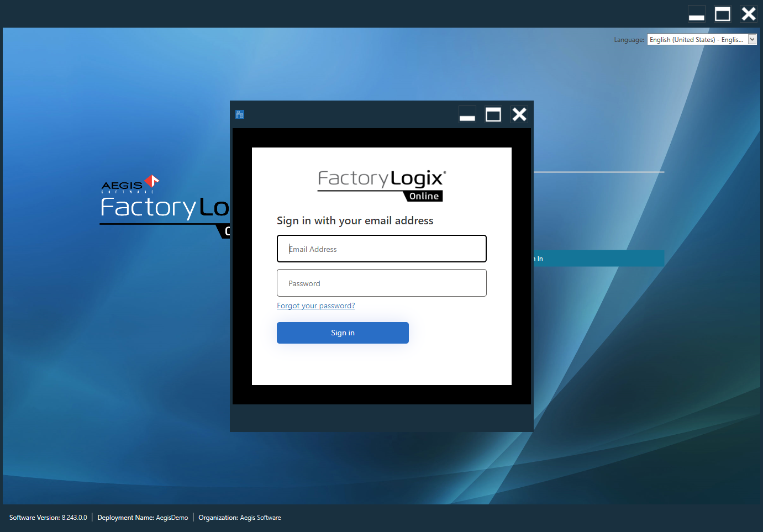Open the Language combo box
763x532 pixels.
tap(696, 40)
